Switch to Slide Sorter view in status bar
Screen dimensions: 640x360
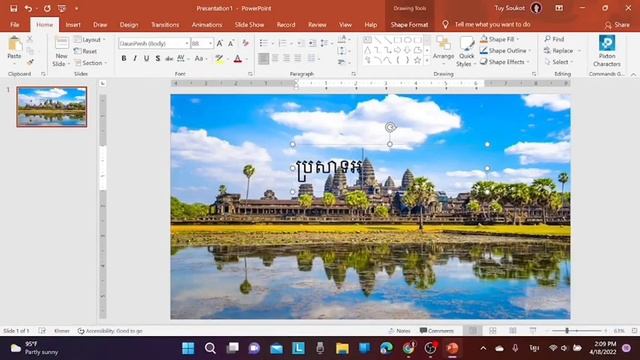pos(493,331)
